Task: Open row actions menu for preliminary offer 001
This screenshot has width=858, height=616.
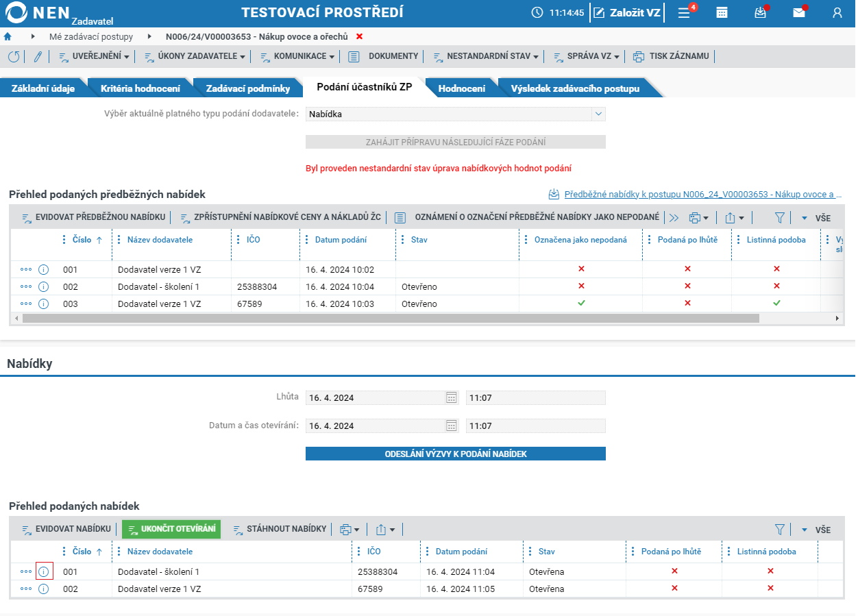Action: (26, 269)
